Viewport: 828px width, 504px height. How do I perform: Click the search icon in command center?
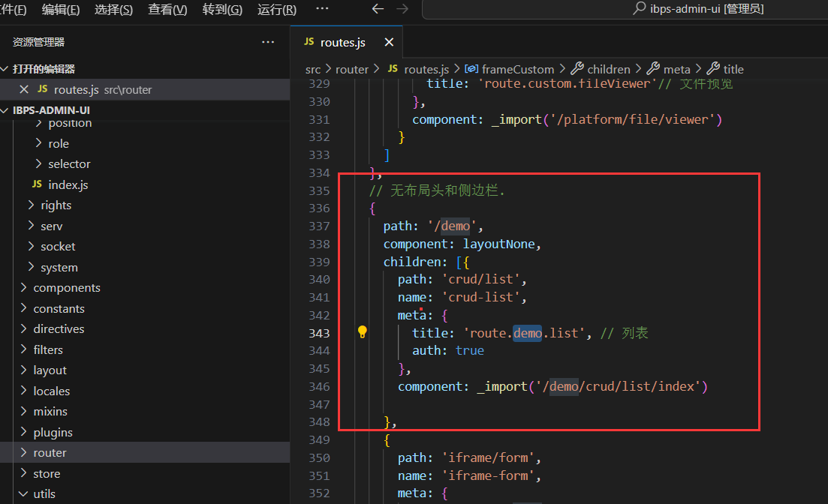tap(639, 9)
